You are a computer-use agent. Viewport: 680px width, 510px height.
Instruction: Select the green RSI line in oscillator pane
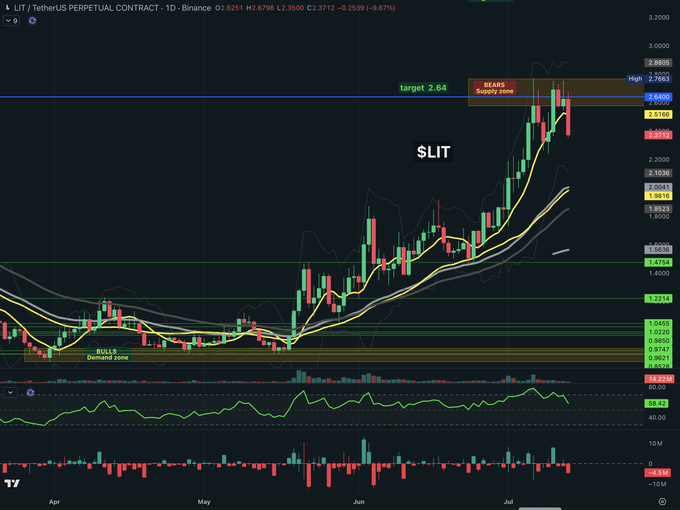point(284,406)
